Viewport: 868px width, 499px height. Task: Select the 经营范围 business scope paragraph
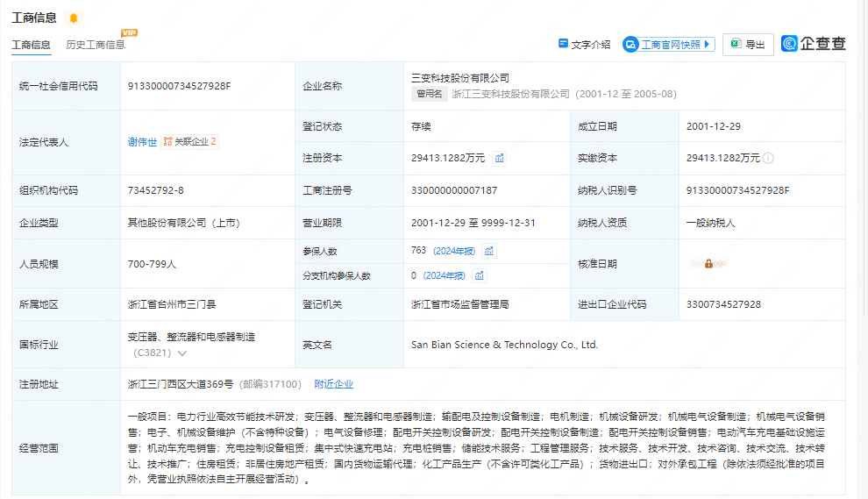[476, 447]
